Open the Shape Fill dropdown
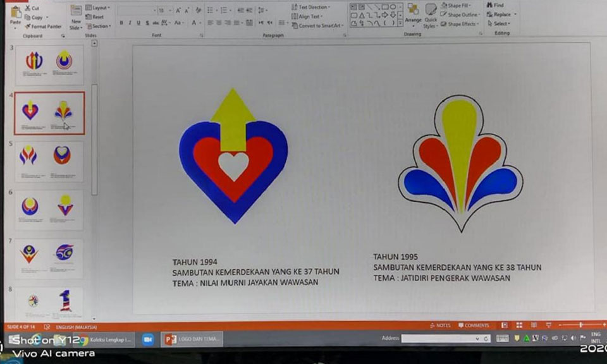This screenshot has height=364, width=607. (459, 5)
